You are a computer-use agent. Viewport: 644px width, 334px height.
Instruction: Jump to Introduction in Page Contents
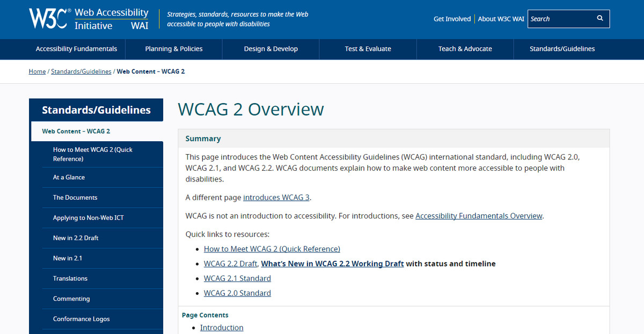pos(222,328)
